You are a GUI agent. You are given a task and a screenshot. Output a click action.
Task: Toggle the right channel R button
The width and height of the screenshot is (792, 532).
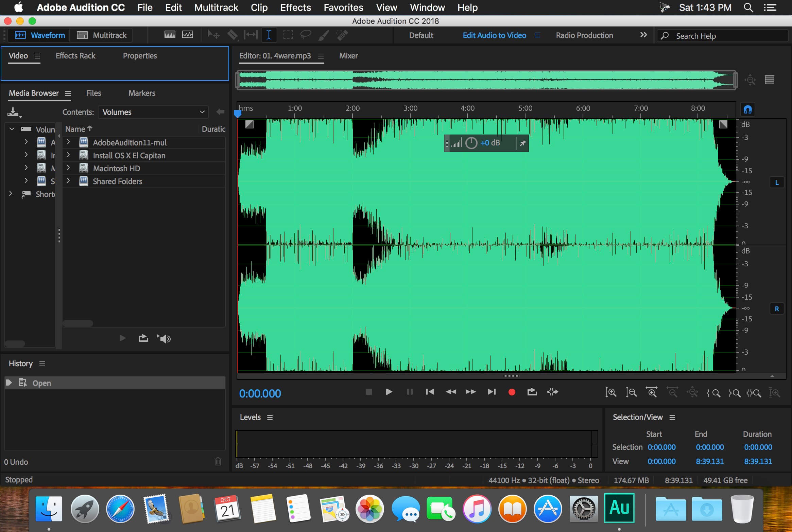pos(777,309)
